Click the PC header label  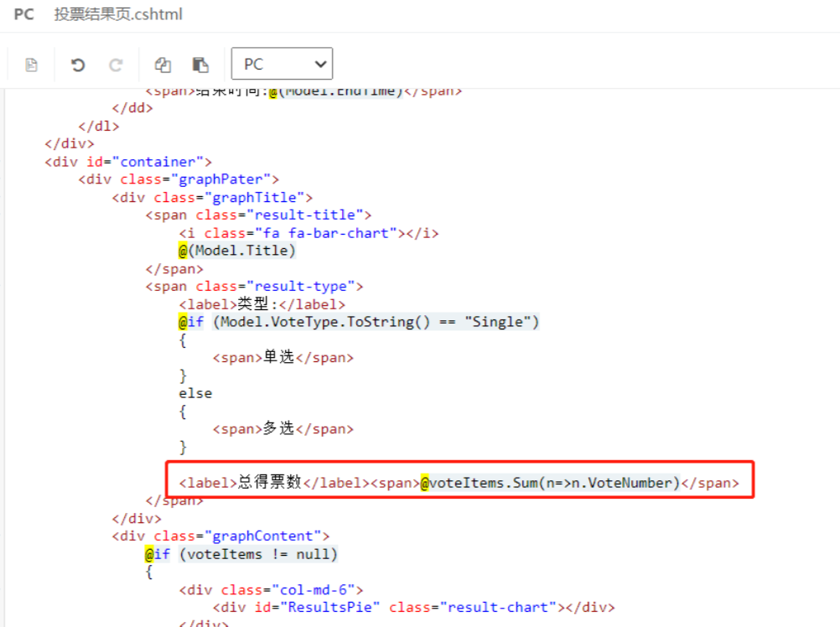[23, 14]
